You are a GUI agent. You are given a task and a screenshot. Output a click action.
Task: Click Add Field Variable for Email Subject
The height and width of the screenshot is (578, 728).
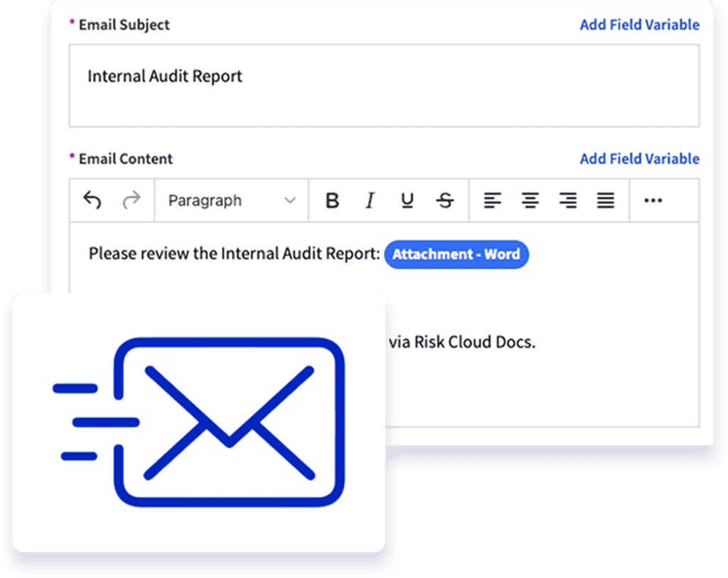pos(638,24)
